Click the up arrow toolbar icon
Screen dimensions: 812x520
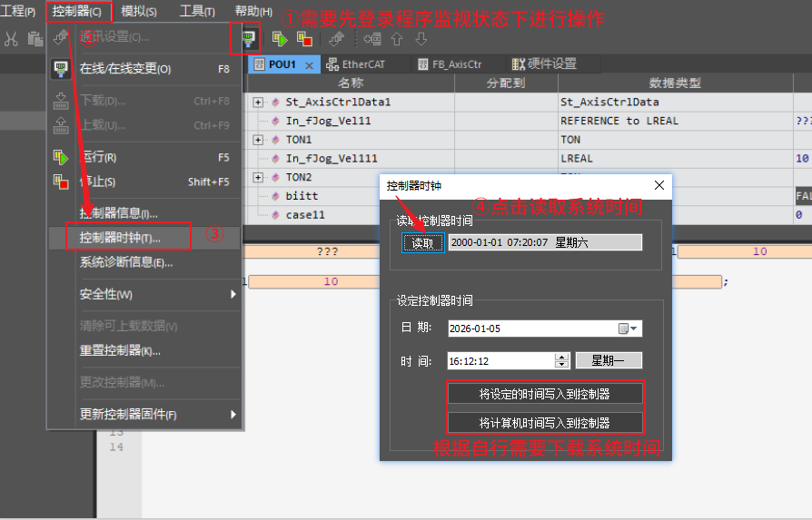[x=396, y=39]
